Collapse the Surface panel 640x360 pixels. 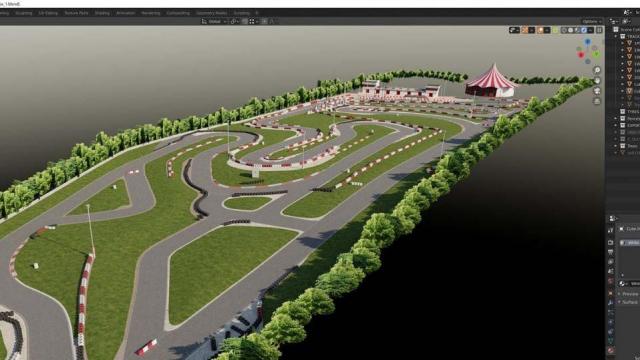tap(629, 302)
